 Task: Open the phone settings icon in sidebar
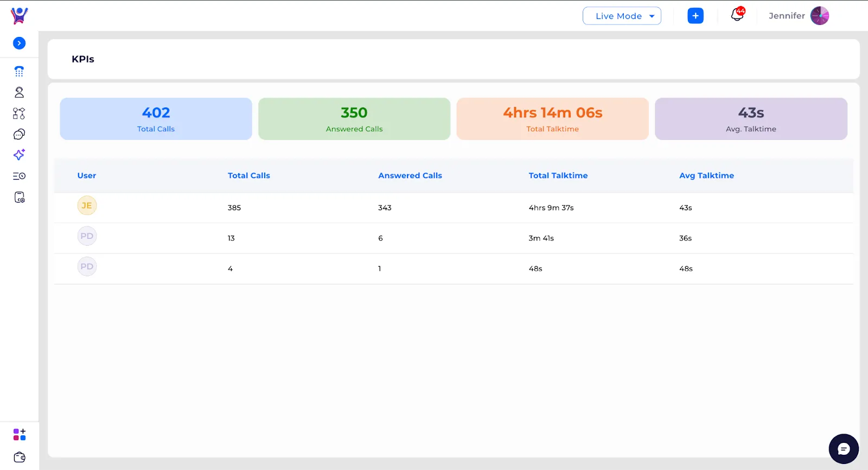coord(19,197)
